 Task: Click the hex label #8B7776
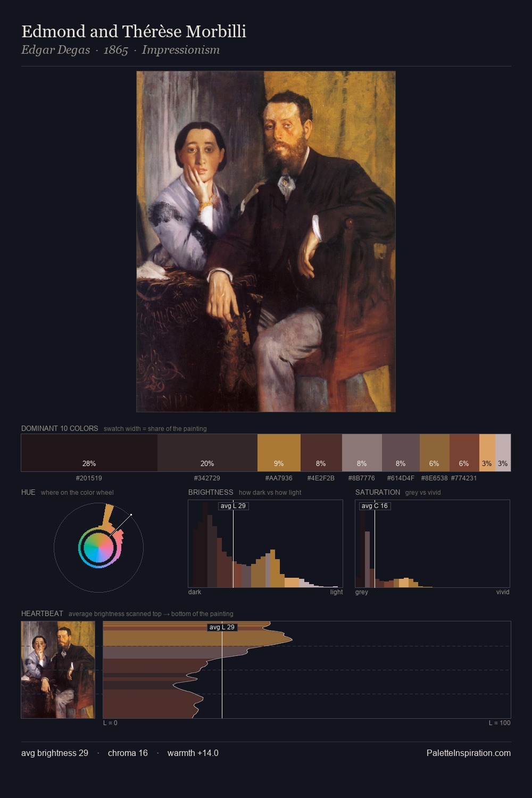tap(362, 478)
